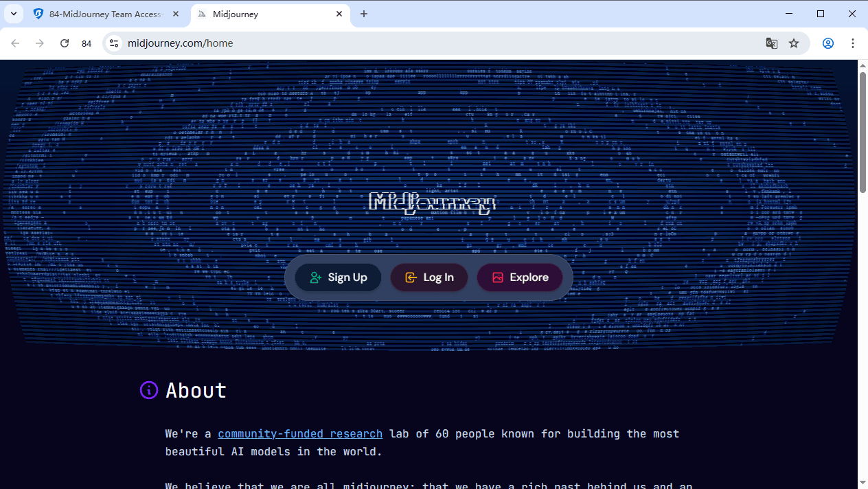
Task: Click the Explore image icon
Action: point(498,277)
